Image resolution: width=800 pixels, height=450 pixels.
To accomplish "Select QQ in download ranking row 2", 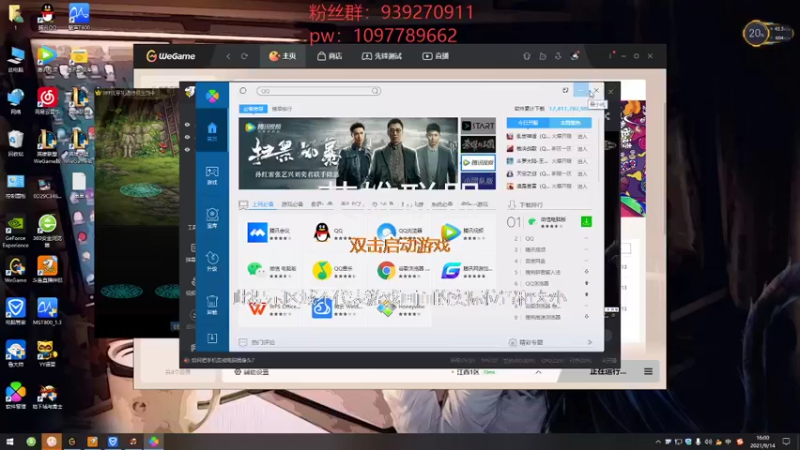I will click(530, 238).
